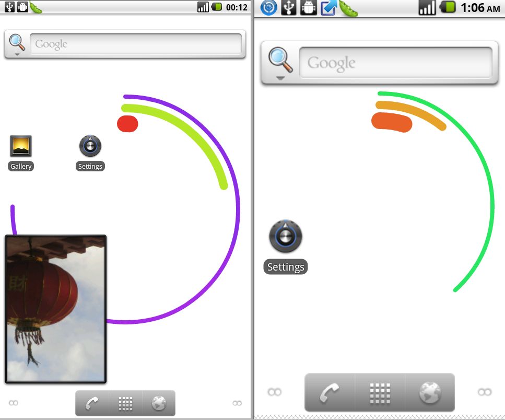The width and height of the screenshot is (505, 420).
Task: Open lantern photo widget on left phone
Action: (x=55, y=309)
